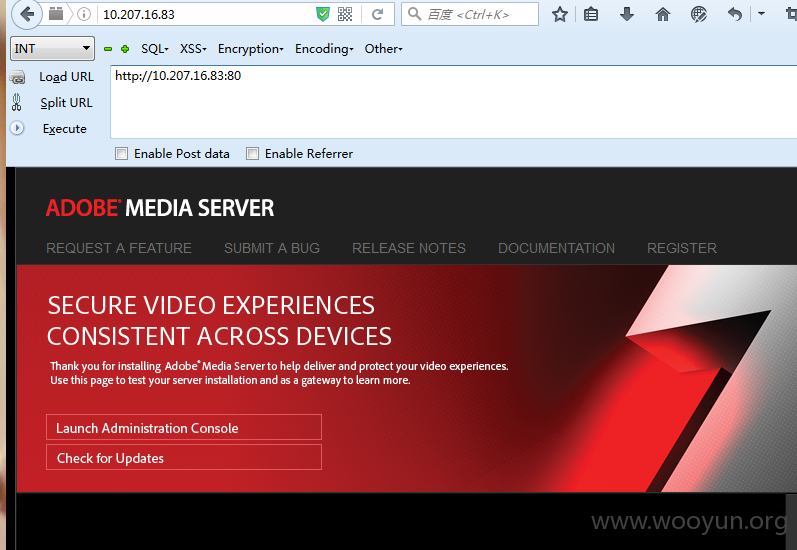Open the Encryption dropdown menu
Screen dimensions: 797x550
[251, 49]
